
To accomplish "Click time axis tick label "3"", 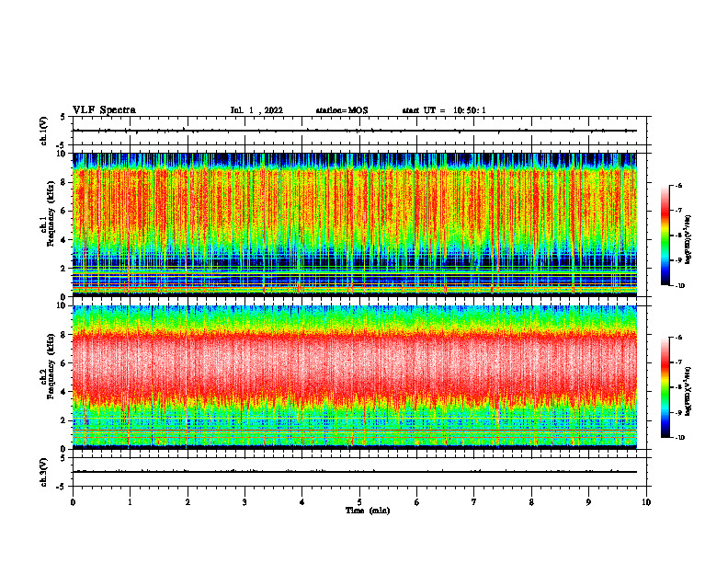I will click(245, 502).
